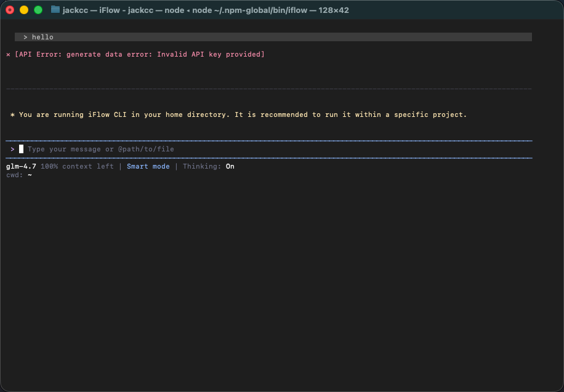The height and width of the screenshot is (392, 564).
Task: Click the 100% context left indicator
Action: point(77,167)
